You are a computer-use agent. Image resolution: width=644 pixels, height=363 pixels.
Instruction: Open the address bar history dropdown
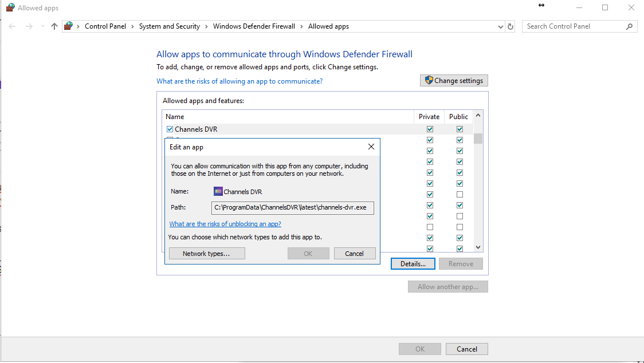point(500,26)
